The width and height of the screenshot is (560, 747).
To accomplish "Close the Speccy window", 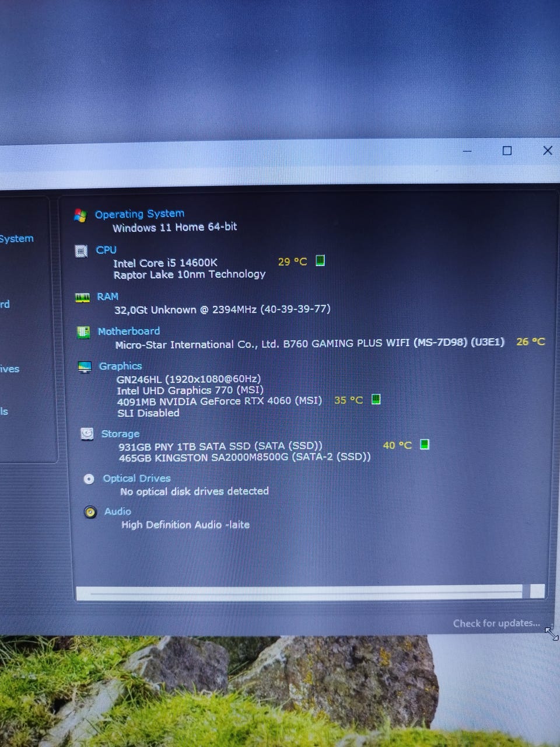I will (x=547, y=150).
